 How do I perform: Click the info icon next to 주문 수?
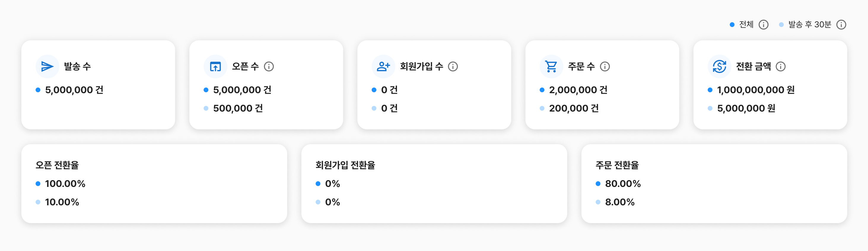pyautogui.click(x=605, y=66)
